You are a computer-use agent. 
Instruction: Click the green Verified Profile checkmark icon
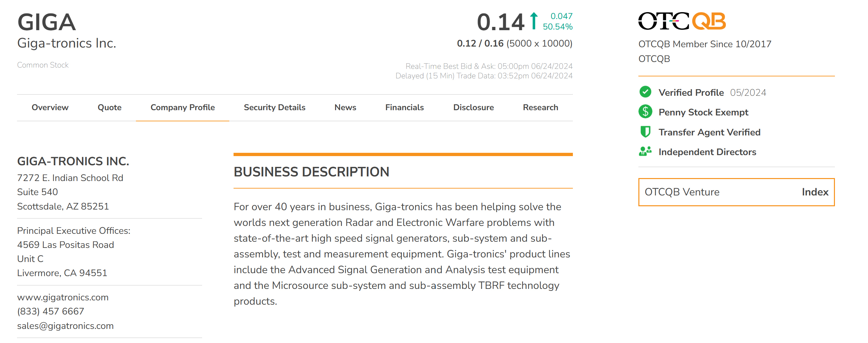tap(645, 92)
